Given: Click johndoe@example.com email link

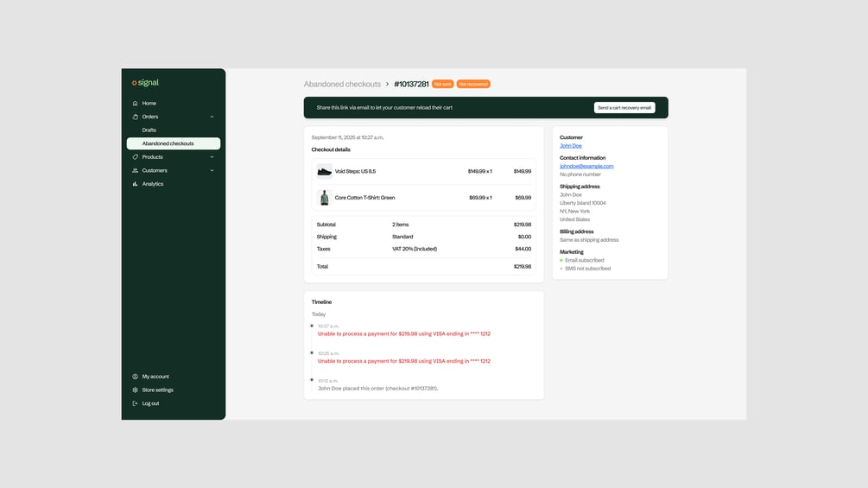Looking at the screenshot, I should click(586, 166).
